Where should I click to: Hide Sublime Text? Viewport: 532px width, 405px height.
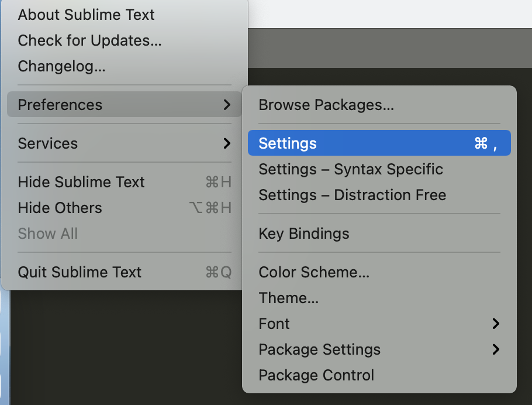tap(81, 182)
